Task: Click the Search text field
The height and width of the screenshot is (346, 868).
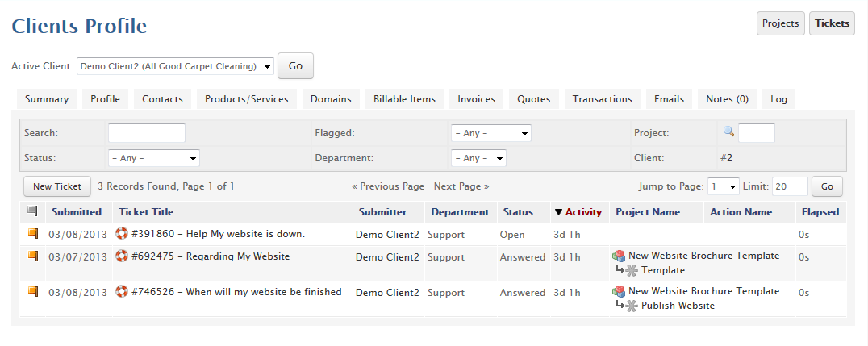Action: (x=146, y=133)
